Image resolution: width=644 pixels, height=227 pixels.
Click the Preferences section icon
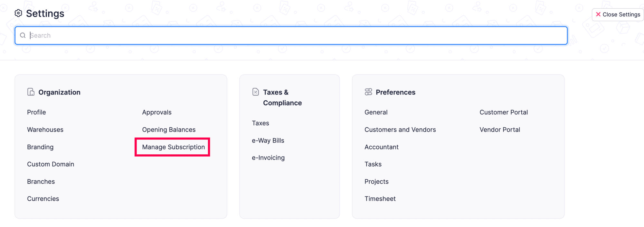click(368, 92)
